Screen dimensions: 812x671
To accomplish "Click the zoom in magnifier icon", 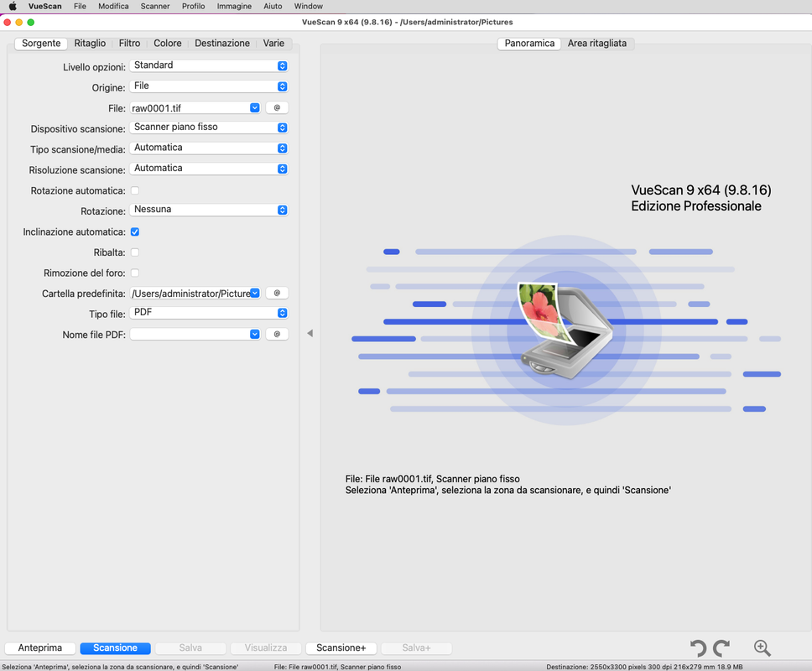I will 762,648.
